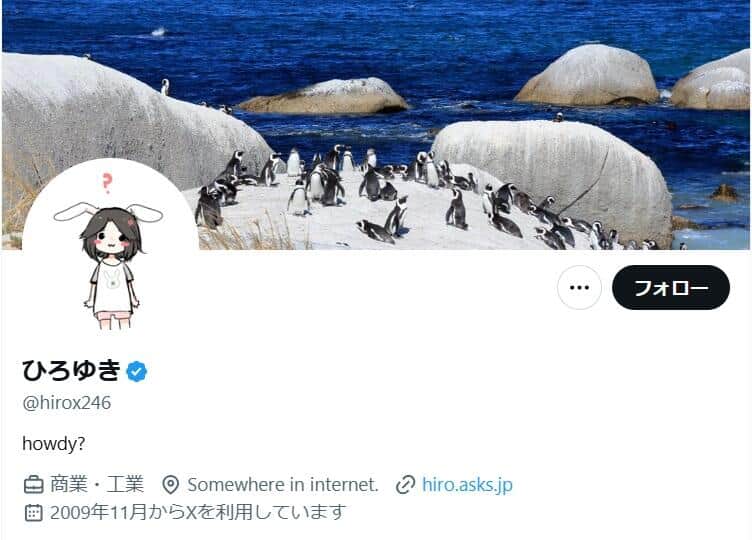Click the lone penguin atop left boulder
This screenshot has height=540, width=752.
[165, 87]
